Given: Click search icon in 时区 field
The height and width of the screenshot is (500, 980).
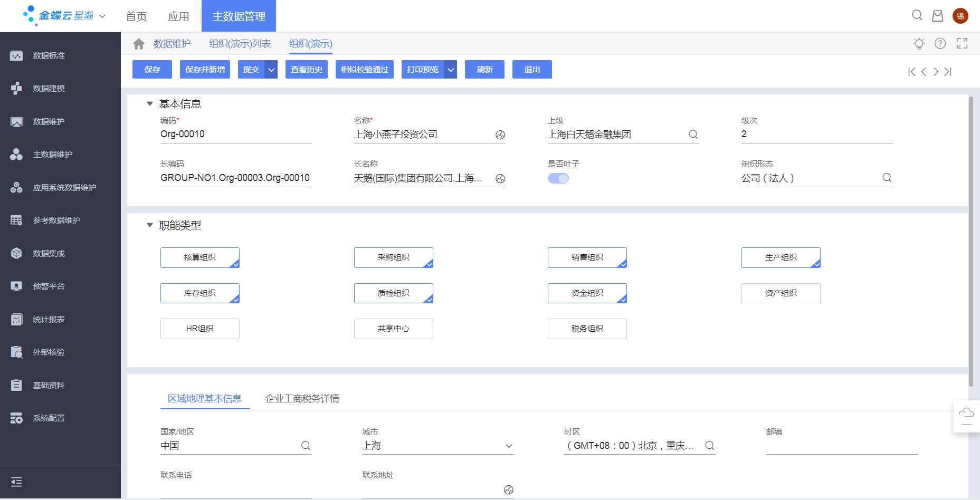Looking at the screenshot, I should (710, 446).
